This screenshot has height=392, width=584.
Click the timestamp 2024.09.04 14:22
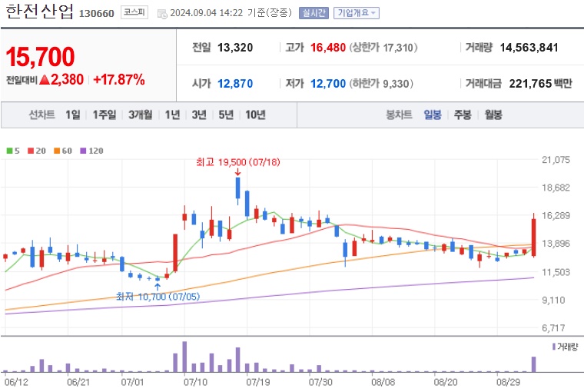[x=207, y=13]
